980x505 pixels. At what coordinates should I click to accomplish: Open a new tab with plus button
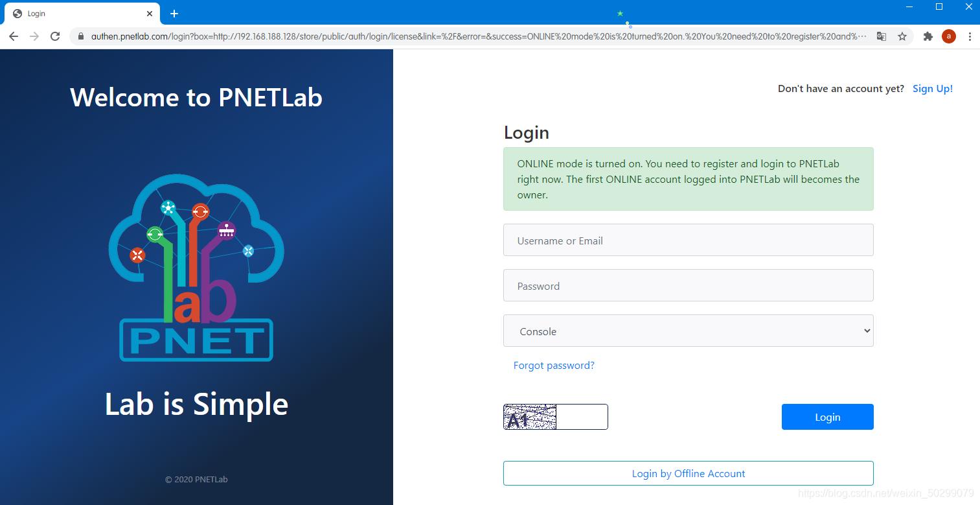174,14
